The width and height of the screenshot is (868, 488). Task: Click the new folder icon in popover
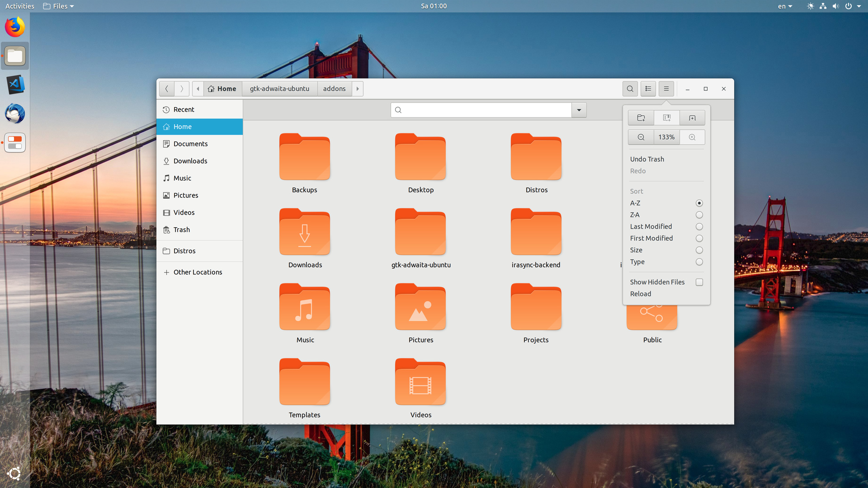tap(641, 118)
